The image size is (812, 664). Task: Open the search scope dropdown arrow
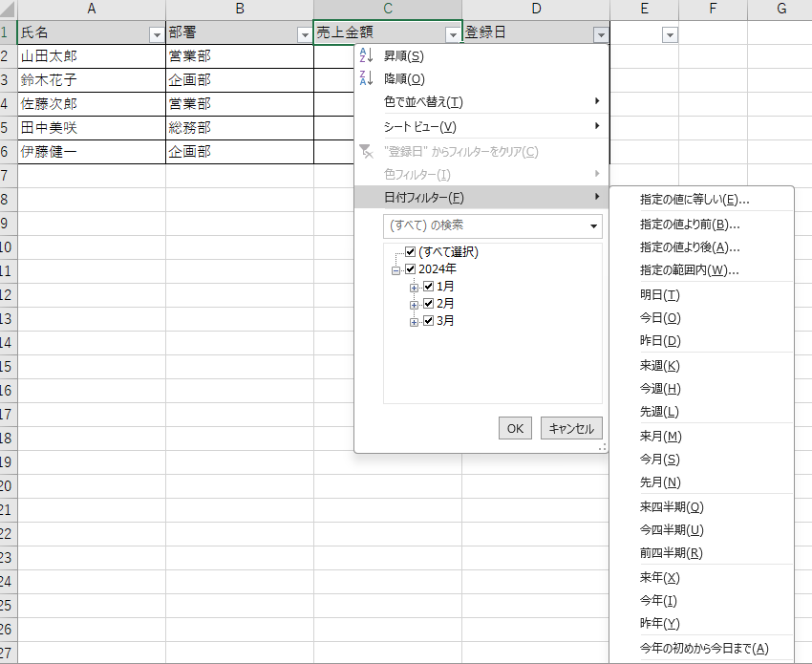pos(595,226)
